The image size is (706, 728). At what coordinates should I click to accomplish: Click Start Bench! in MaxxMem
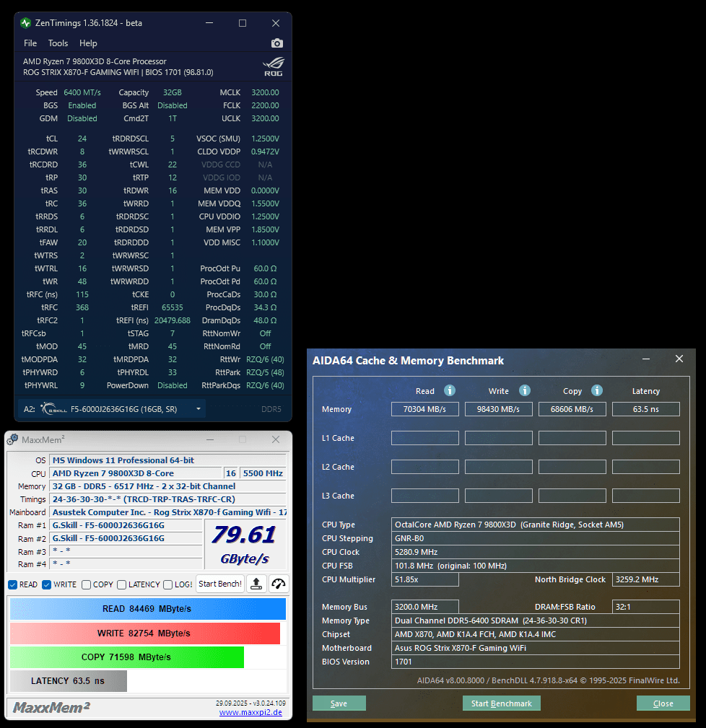click(x=220, y=584)
